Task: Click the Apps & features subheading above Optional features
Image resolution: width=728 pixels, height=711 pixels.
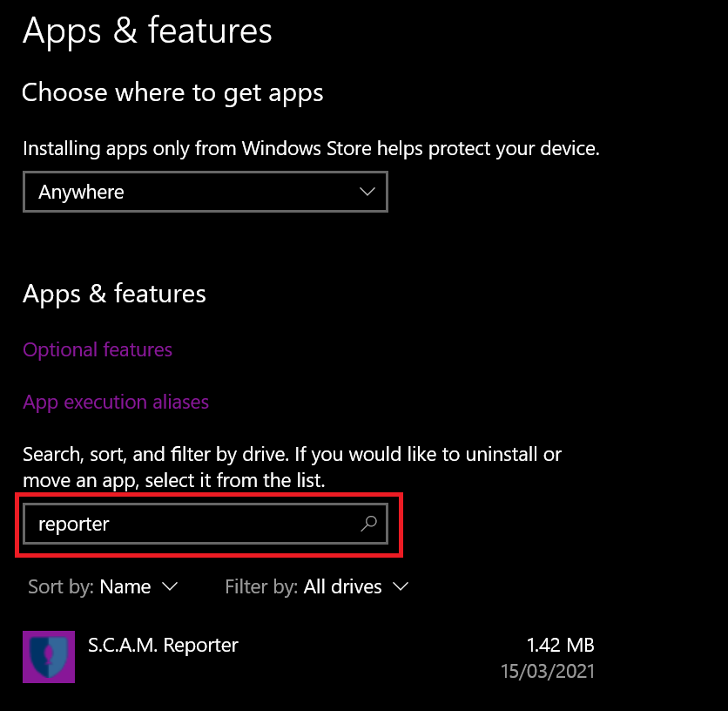Action: (x=114, y=295)
